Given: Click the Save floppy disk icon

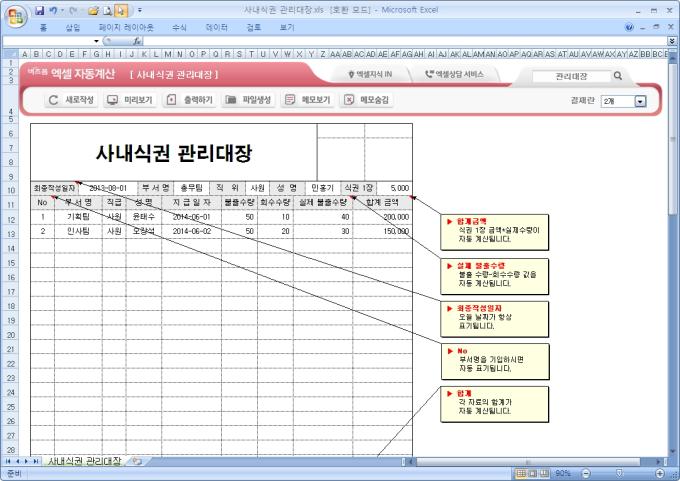Looking at the screenshot, I should (x=39, y=10).
